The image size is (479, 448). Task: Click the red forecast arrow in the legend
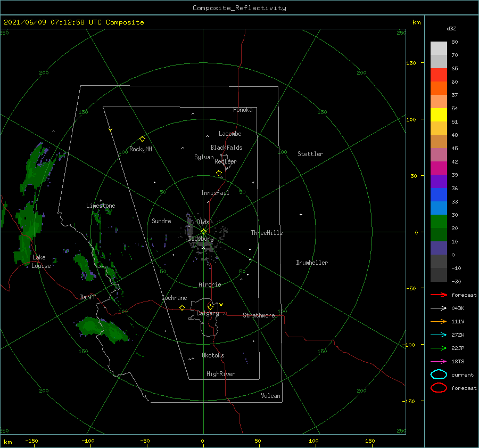coord(439,295)
